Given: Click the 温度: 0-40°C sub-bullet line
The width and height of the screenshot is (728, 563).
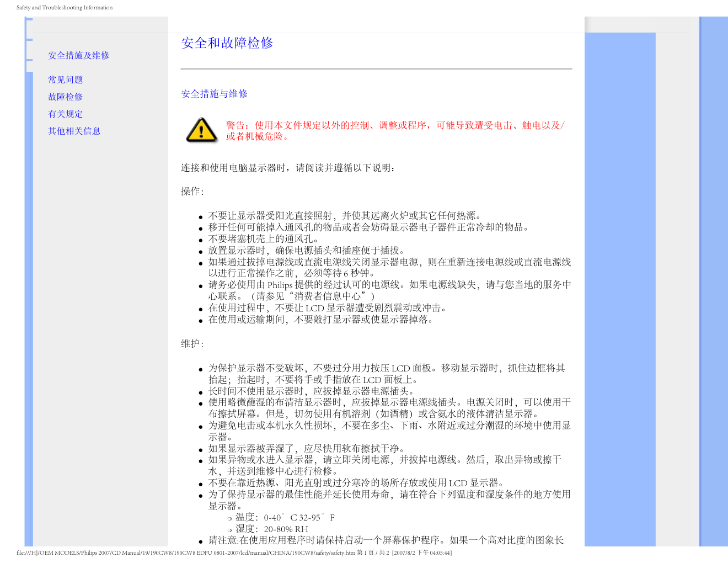Looking at the screenshot, I should [x=285, y=517].
